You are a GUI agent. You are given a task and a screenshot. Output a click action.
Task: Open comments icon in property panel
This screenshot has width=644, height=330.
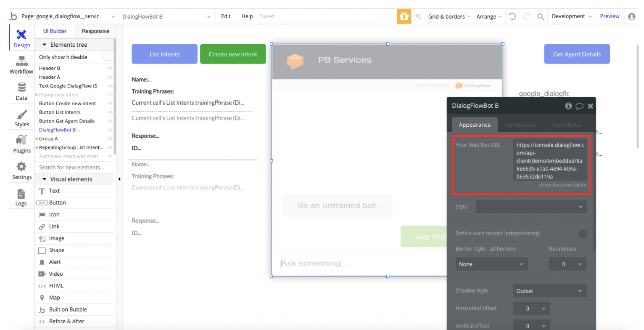pyautogui.click(x=579, y=106)
